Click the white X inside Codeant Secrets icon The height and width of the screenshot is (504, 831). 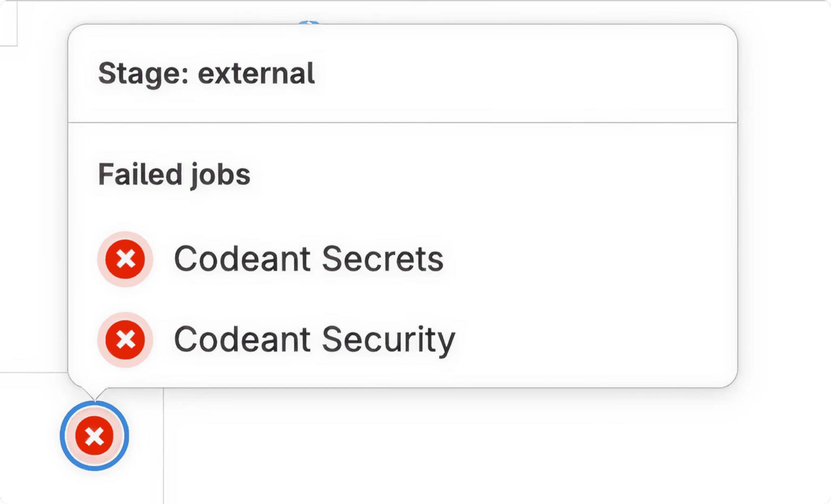click(125, 259)
